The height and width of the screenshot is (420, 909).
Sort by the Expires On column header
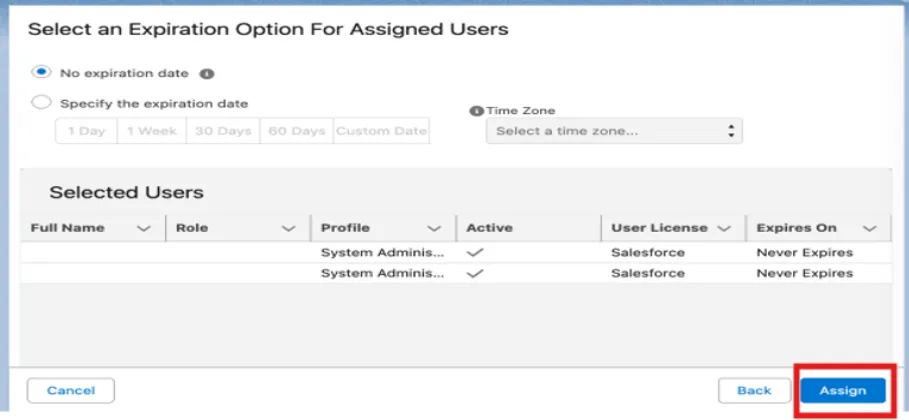[796, 228]
